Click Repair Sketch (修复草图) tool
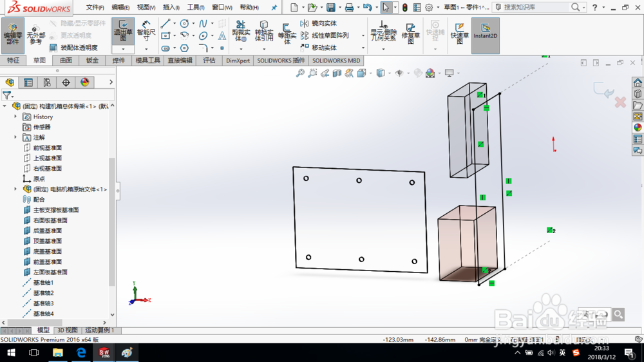This screenshot has width=644, height=362. click(x=410, y=33)
